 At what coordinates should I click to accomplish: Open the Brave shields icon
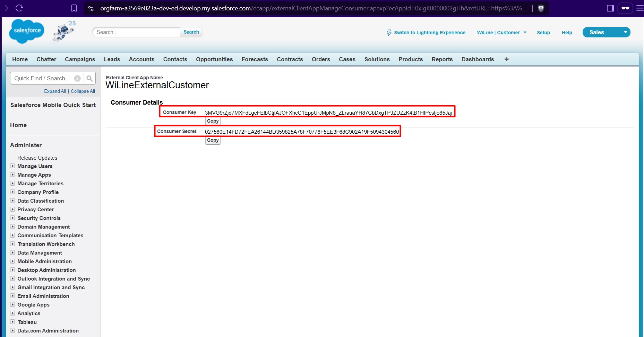click(x=541, y=8)
